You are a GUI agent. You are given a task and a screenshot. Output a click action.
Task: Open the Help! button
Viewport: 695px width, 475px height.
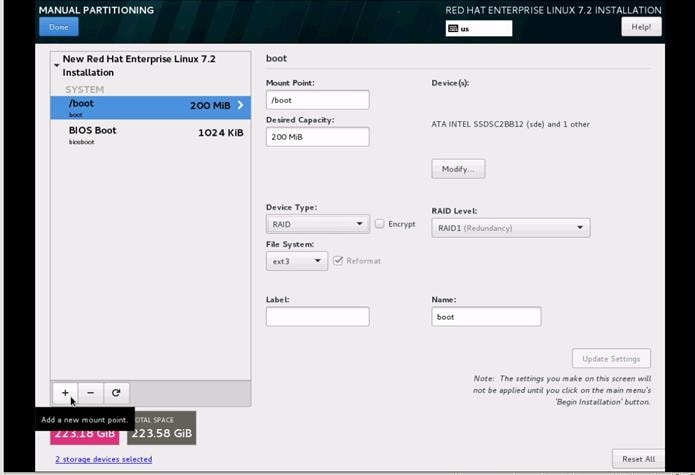641,27
